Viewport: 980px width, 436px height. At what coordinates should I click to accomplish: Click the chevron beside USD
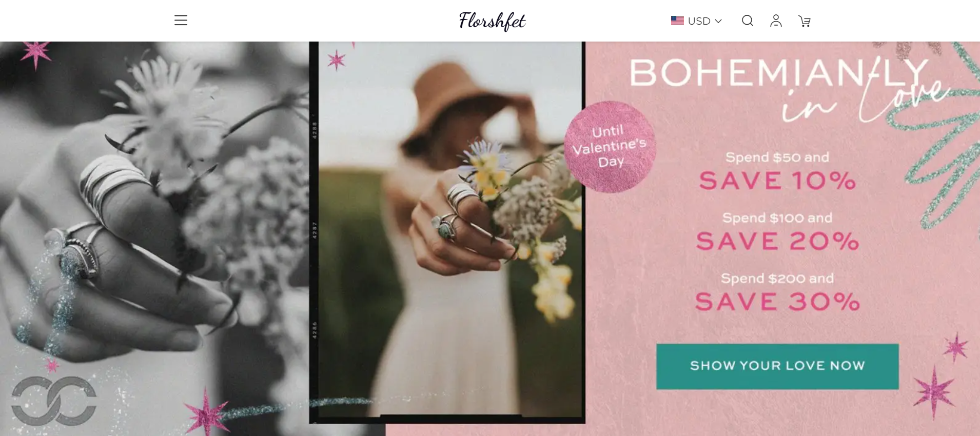[718, 21]
